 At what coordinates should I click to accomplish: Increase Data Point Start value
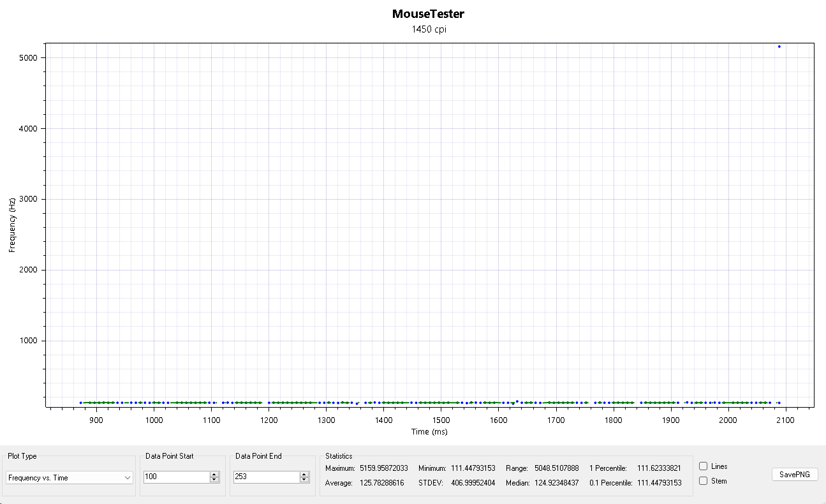click(214, 474)
